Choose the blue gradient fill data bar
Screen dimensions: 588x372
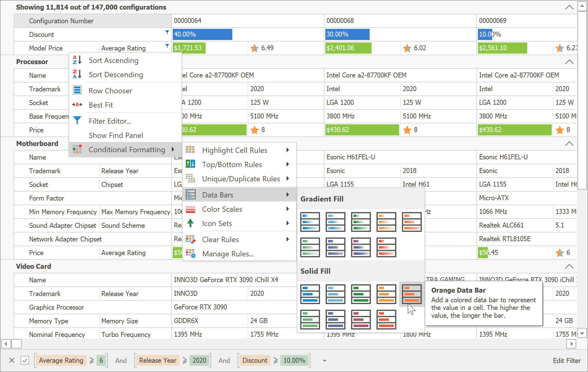(x=310, y=222)
